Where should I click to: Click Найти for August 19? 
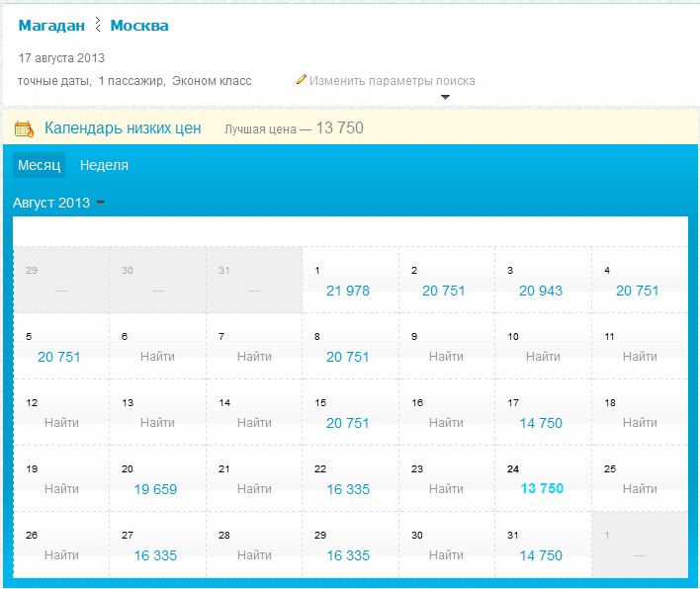[x=61, y=488]
